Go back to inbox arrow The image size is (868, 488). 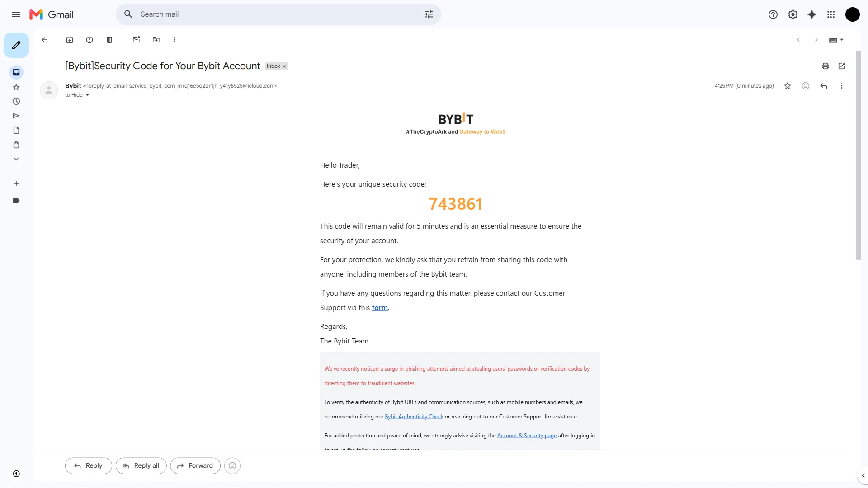click(44, 40)
